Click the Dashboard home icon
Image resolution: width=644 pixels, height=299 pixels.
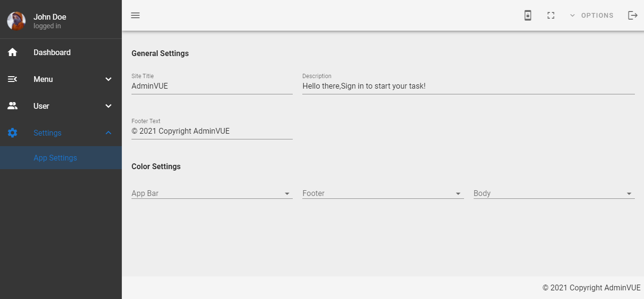point(12,52)
